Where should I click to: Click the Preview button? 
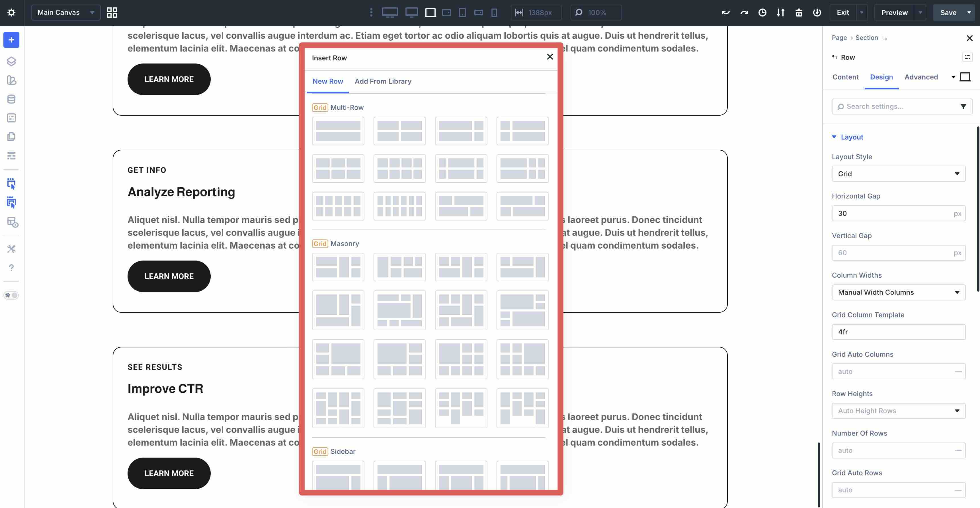click(894, 12)
